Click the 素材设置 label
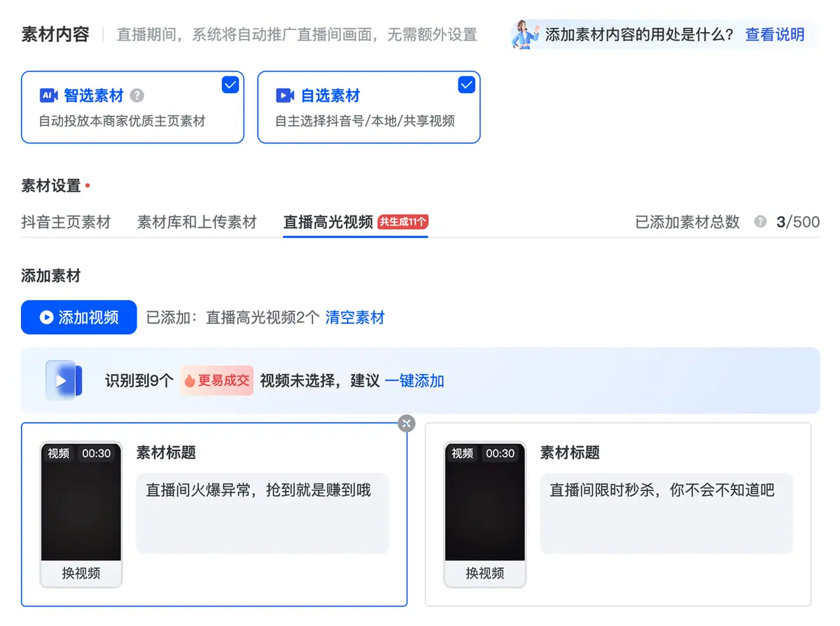 [51, 186]
